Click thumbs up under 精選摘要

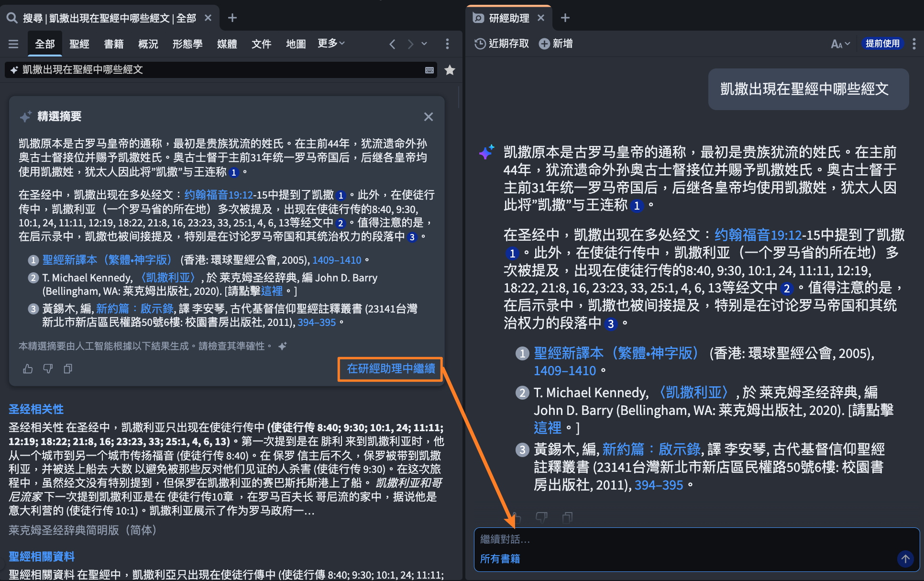pyautogui.click(x=28, y=369)
